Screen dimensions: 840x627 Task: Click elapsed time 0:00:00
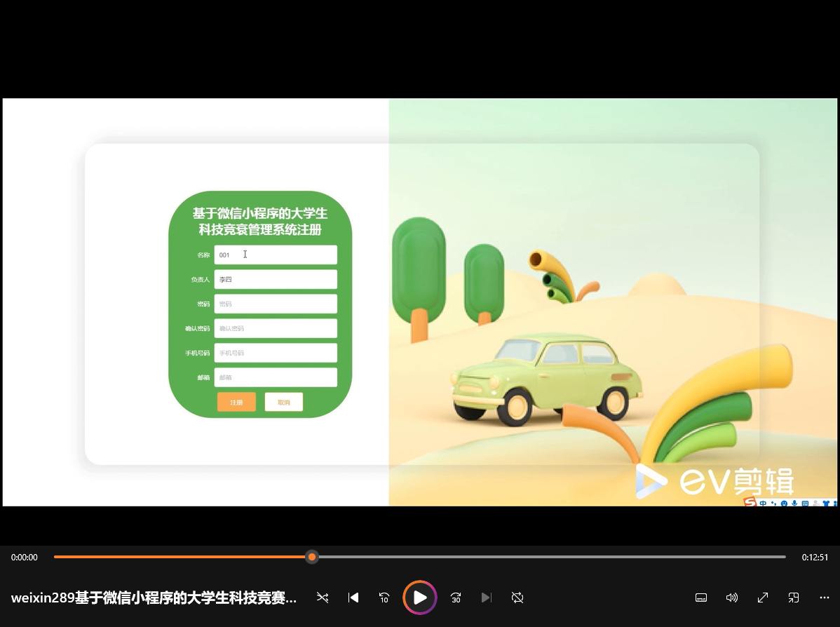(24, 558)
